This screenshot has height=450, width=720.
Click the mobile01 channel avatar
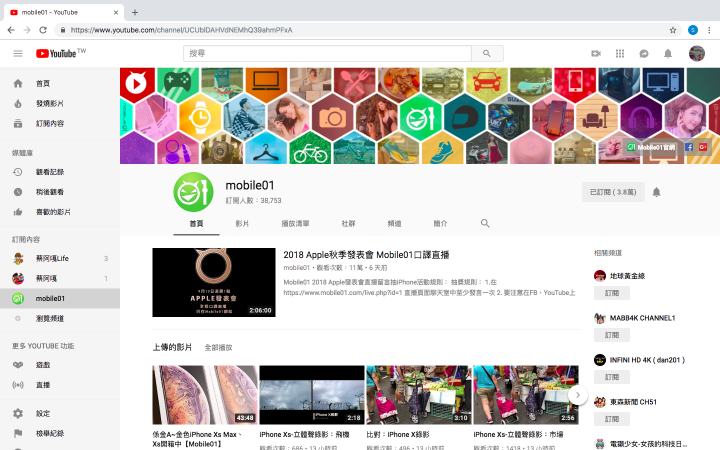click(x=193, y=192)
